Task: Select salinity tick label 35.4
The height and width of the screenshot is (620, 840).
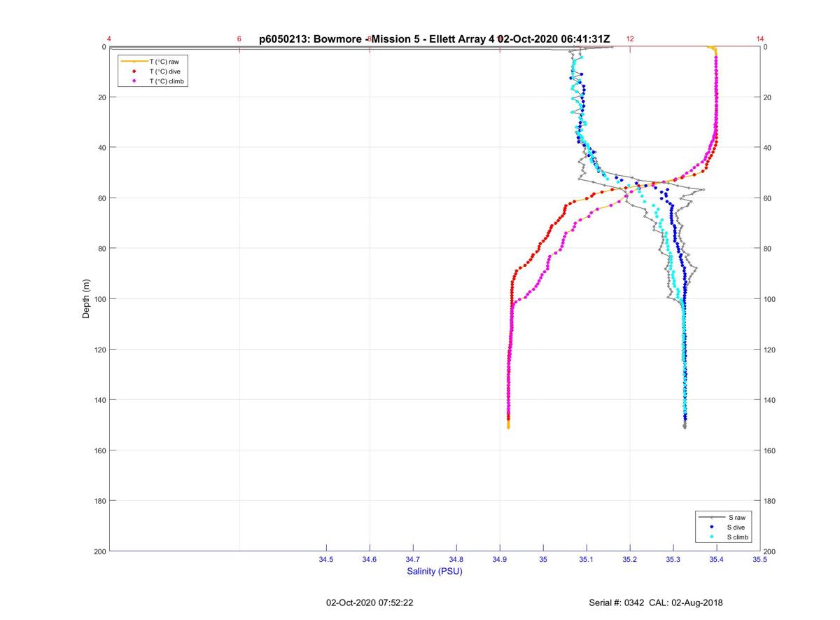Action: pos(717,559)
